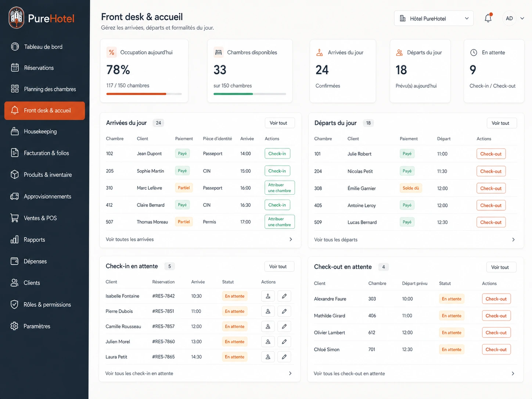Click the Chambres disponibles bed icon
The image size is (532, 399).
[x=219, y=52]
